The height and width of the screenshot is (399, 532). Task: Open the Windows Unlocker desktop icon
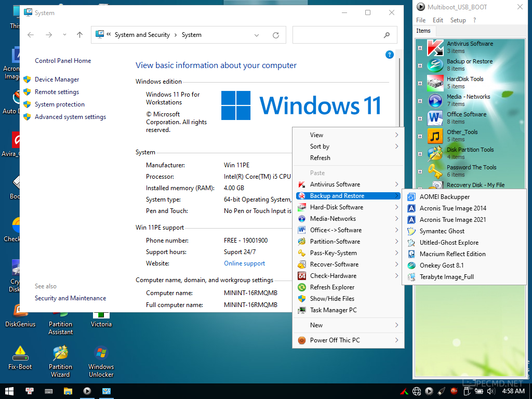(101, 362)
